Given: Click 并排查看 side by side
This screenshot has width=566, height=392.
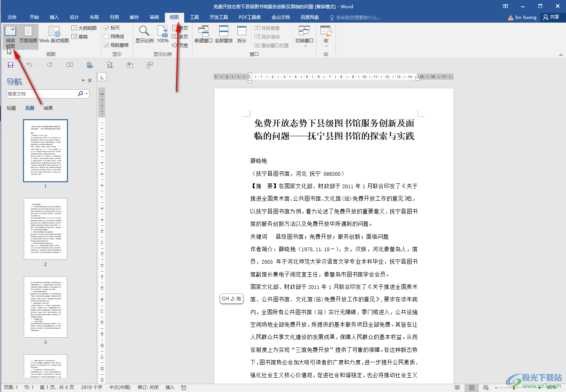Looking at the screenshot, I should coord(267,28).
